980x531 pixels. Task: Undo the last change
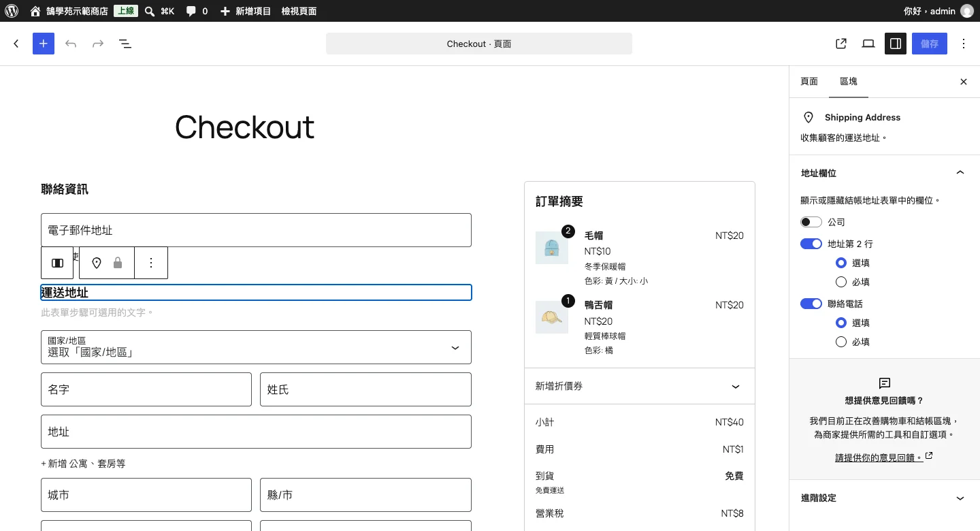(x=71, y=44)
